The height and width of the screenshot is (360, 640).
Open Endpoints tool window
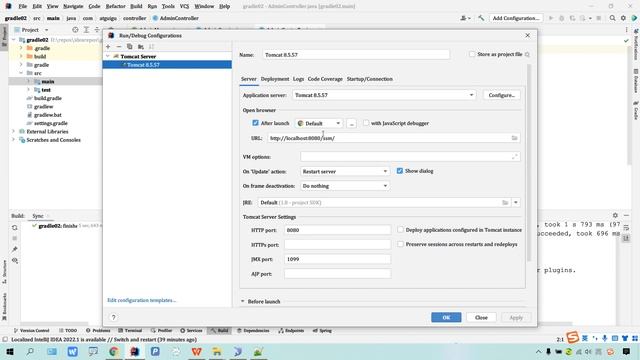click(x=291, y=330)
